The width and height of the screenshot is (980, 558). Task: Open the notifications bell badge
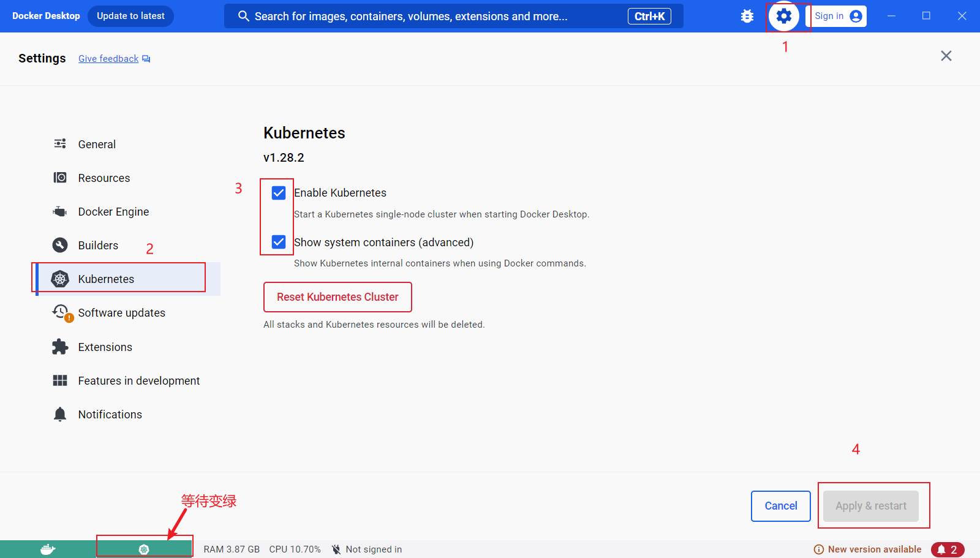947,549
